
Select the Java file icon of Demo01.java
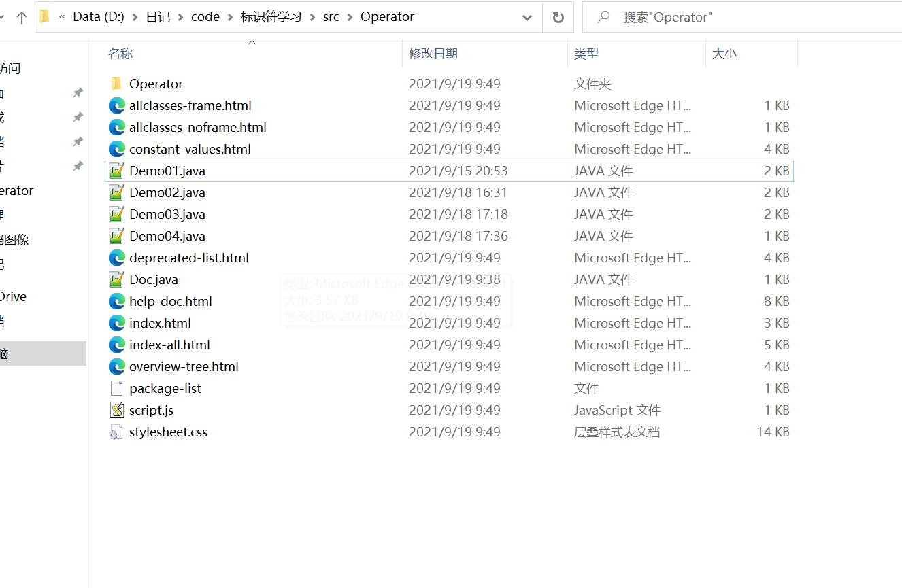[x=117, y=171]
